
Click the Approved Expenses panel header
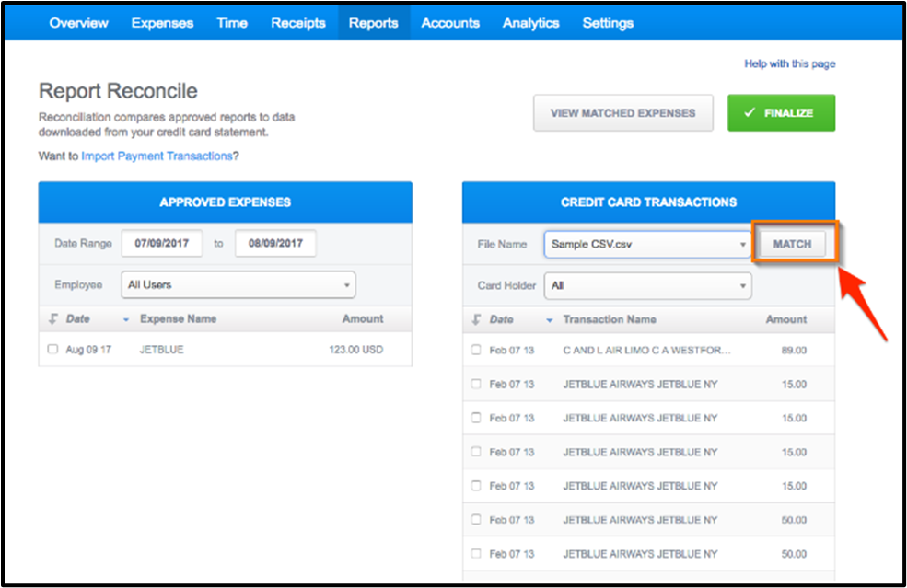pyautogui.click(x=226, y=202)
